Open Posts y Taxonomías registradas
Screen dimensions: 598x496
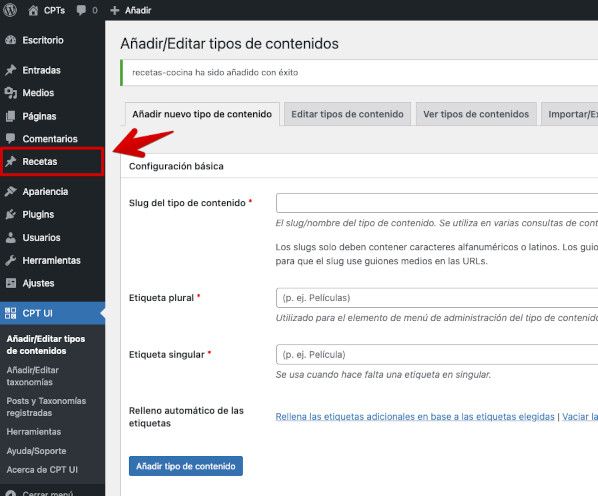pos(46,407)
